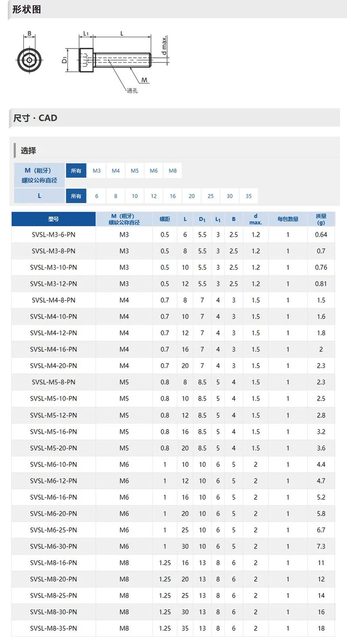Choose the M8 thread filter option

tap(173, 171)
